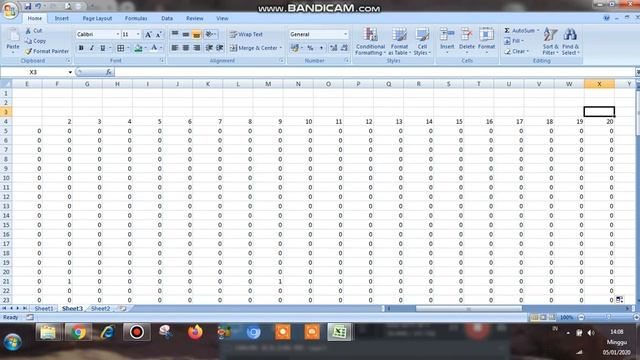Align text to the top
Viewport: 640px width, 360px height.
coord(175,34)
